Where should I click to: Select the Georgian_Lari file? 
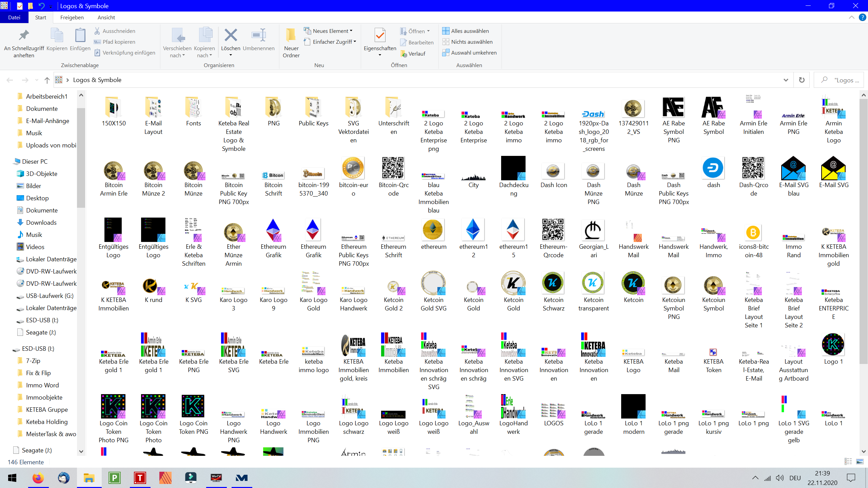594,239
